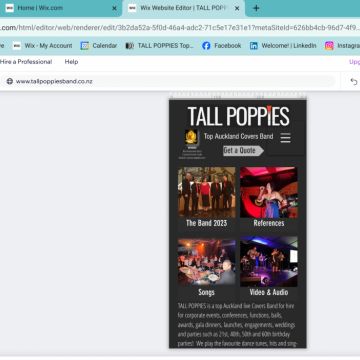Open Welcome! | LinkedIn bookmark

click(x=283, y=46)
